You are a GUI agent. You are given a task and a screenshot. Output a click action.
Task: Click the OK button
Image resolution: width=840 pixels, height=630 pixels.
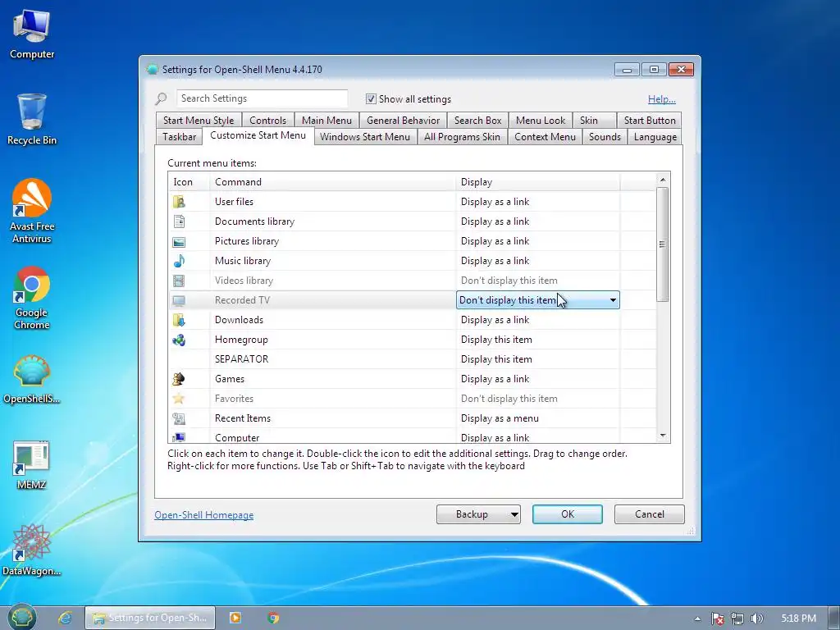(568, 514)
